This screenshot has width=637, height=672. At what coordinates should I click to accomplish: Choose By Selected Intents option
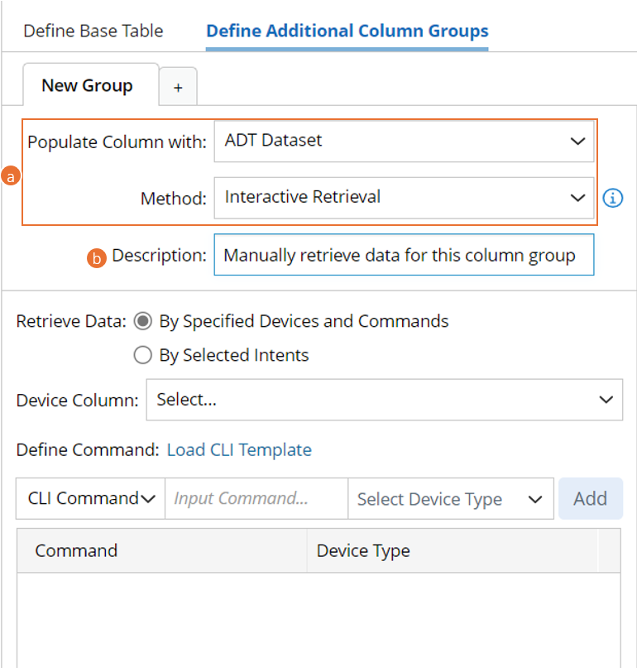(x=142, y=355)
